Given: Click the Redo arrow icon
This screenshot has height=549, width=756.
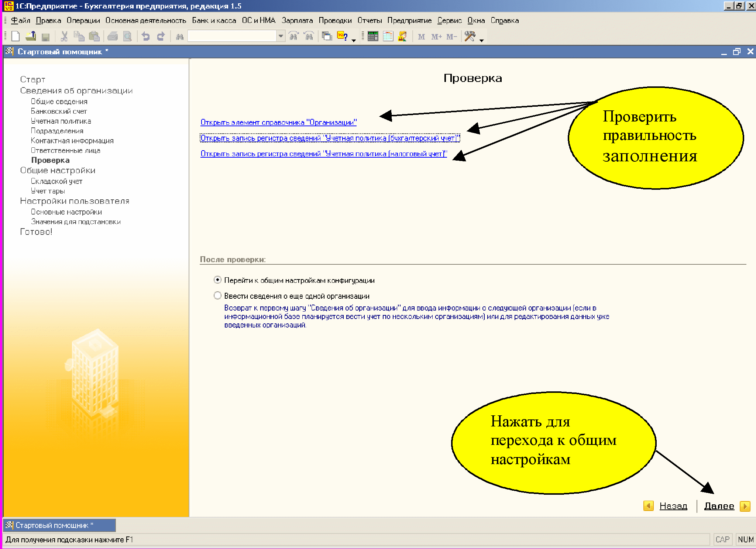Looking at the screenshot, I should (x=161, y=36).
